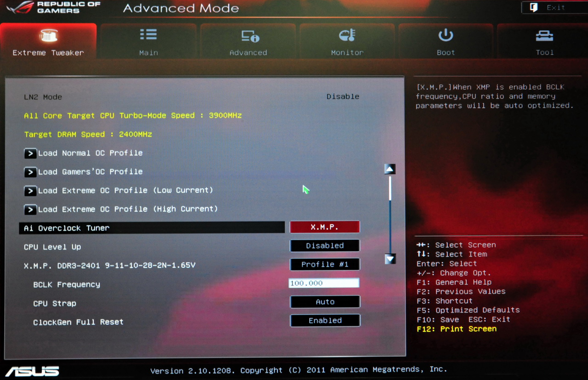Open the X.M.P. Profile #1 dropdown

pos(325,264)
